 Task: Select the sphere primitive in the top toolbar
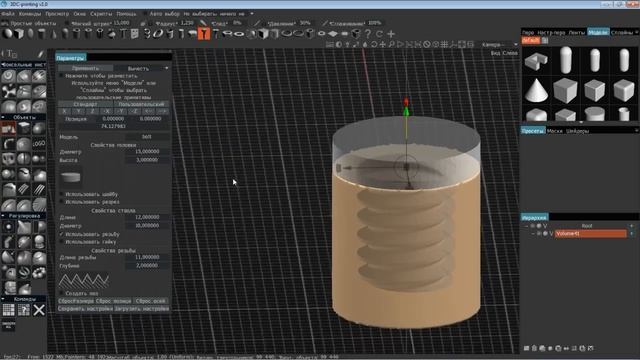7,34
